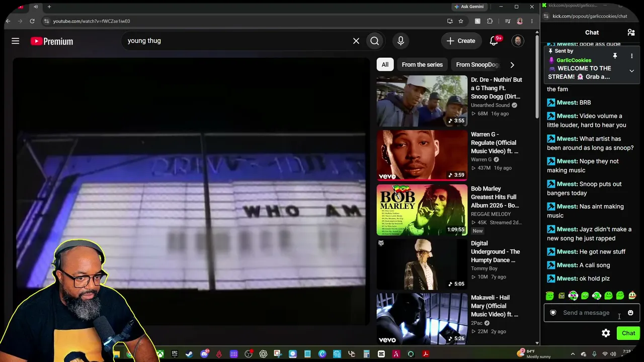This screenshot has width=644, height=362.
Task: Insert the first green emote with halo
Action: tap(550, 296)
